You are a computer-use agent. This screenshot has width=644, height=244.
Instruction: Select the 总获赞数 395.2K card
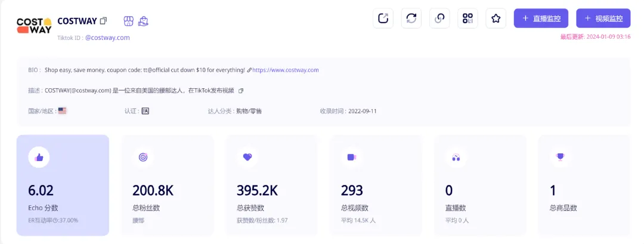pyautogui.click(x=271, y=186)
